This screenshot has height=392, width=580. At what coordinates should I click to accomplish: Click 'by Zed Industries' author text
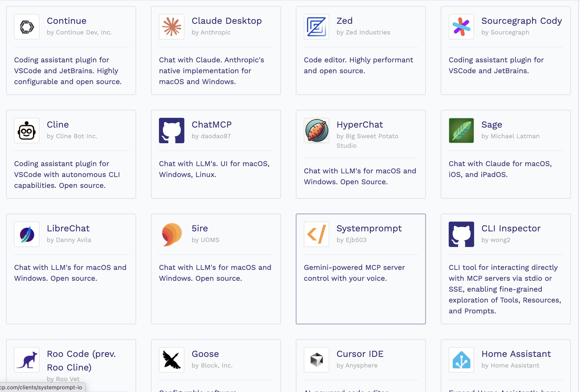tap(363, 32)
